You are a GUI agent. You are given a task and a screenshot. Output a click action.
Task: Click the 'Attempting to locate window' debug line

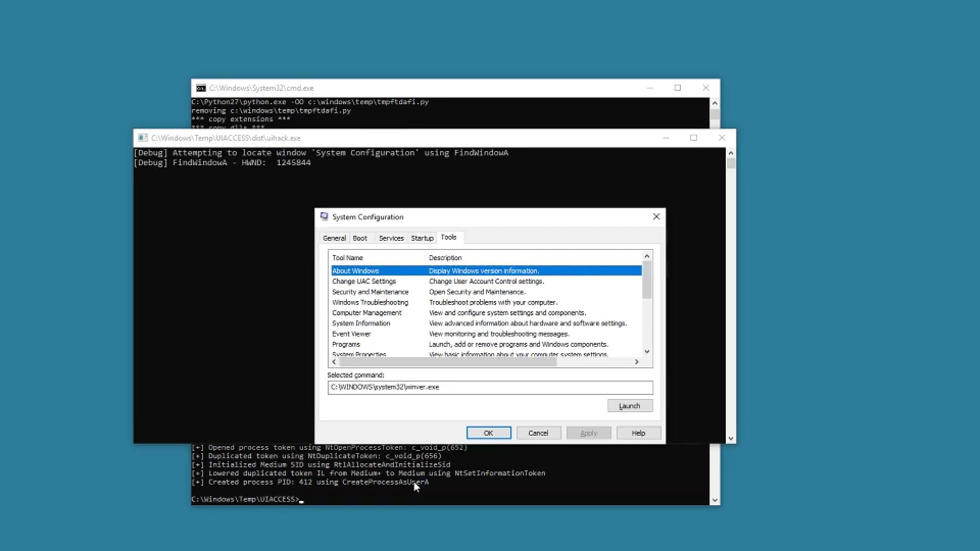321,153
